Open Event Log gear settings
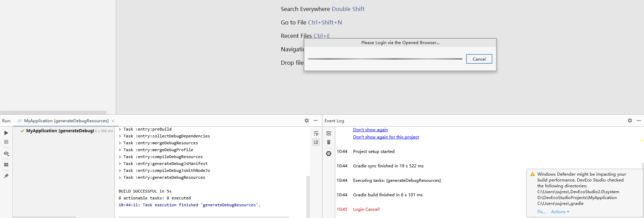 pos(630,121)
